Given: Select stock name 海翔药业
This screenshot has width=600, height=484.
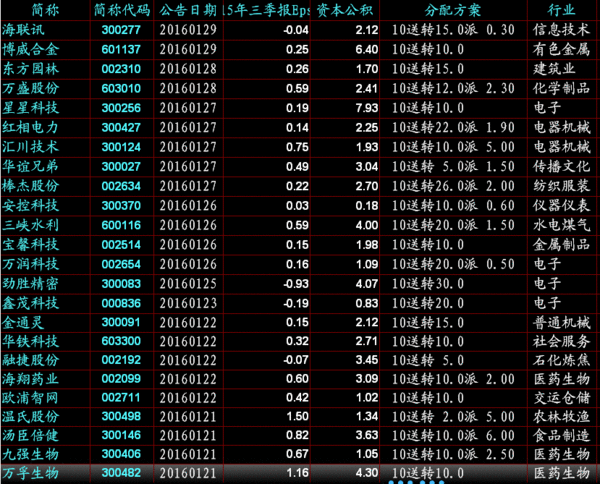Looking at the screenshot, I should (x=31, y=379).
